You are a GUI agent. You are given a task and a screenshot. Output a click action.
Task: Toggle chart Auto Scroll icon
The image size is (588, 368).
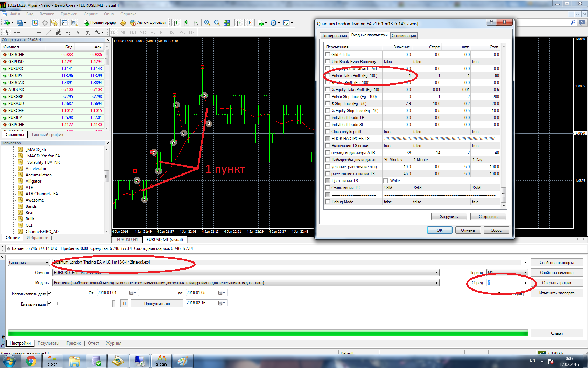(239, 23)
